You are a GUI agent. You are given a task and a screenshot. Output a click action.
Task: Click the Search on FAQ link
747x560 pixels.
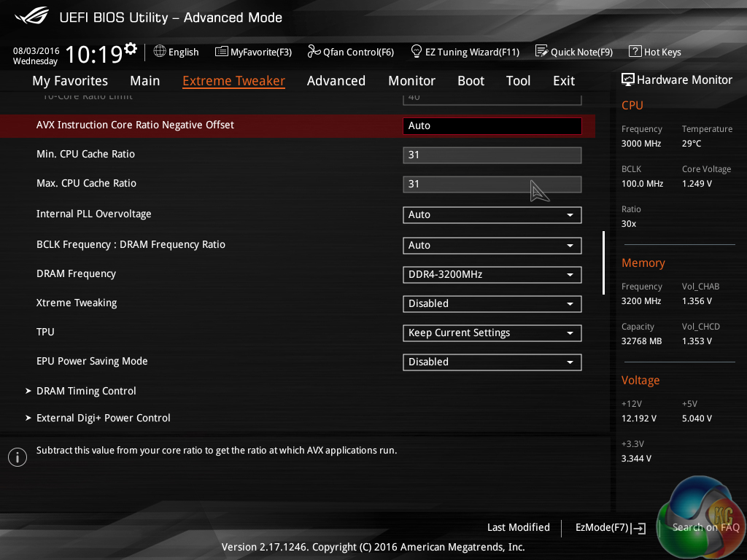point(705,527)
